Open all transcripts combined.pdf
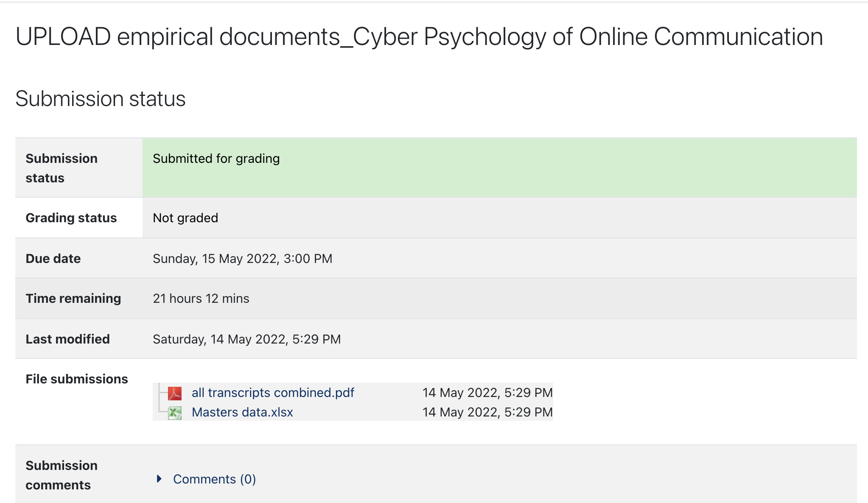Image resolution: width=868 pixels, height=503 pixels. (273, 393)
